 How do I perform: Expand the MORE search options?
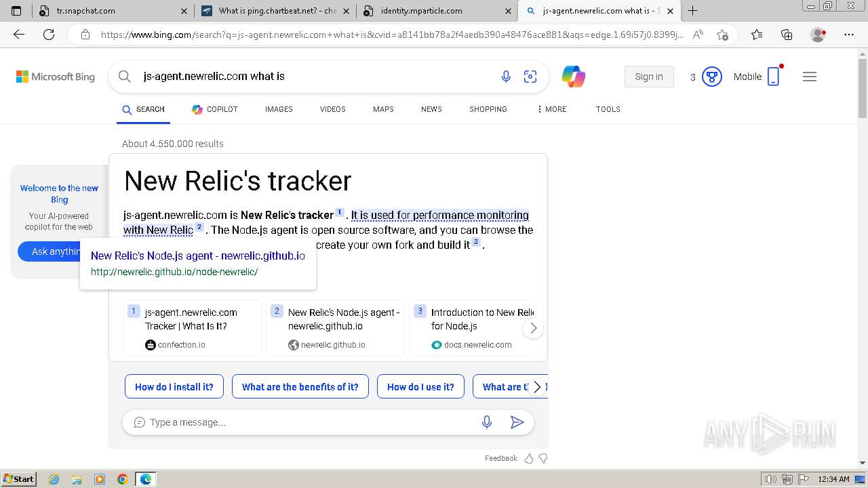coord(551,109)
